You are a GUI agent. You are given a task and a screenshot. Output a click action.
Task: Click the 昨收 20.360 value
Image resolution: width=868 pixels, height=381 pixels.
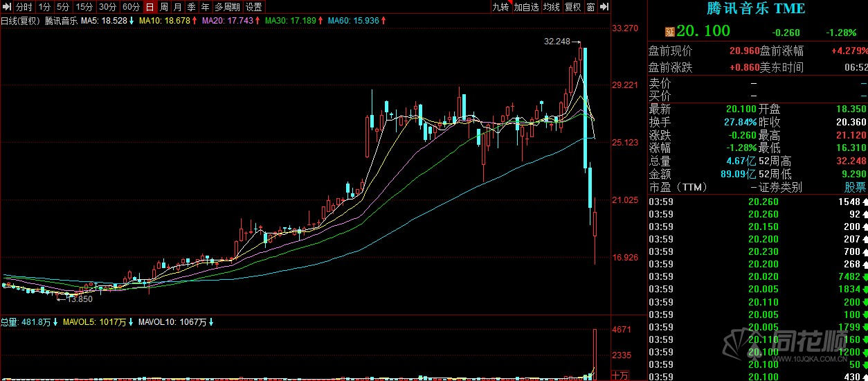[851, 122]
